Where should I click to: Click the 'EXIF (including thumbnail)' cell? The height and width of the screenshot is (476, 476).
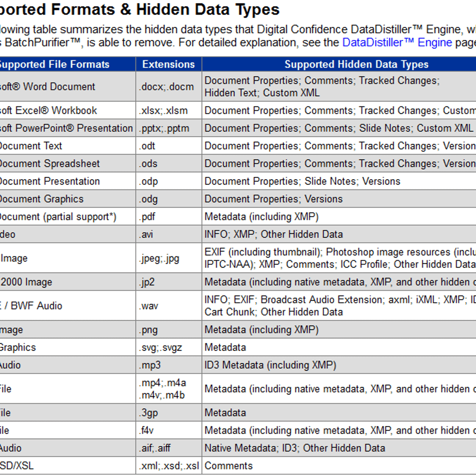tap(339, 258)
